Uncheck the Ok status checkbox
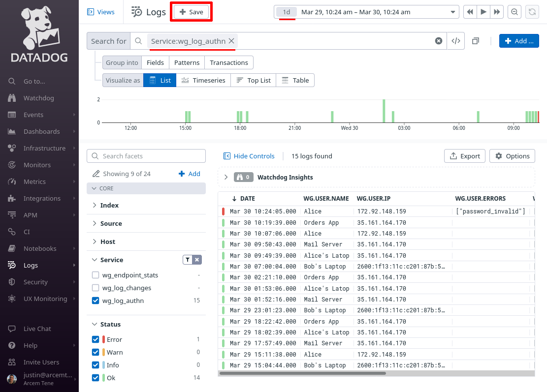 tap(96, 378)
